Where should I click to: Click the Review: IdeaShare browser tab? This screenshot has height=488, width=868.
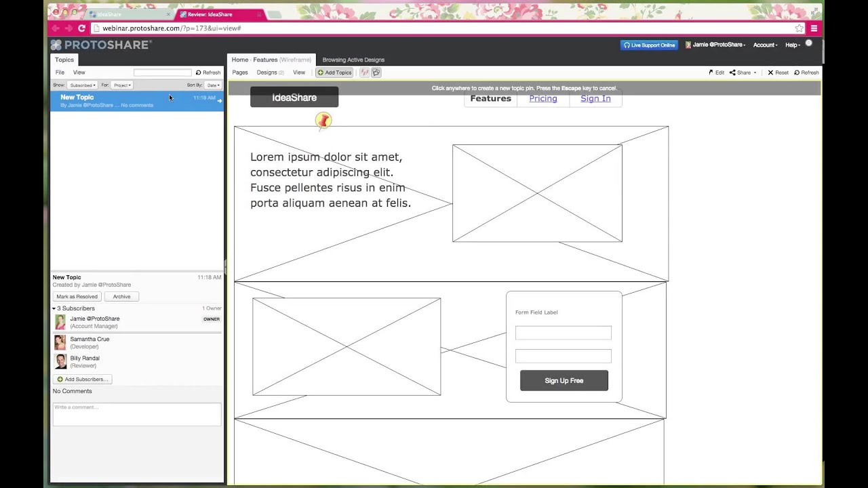[x=220, y=14]
